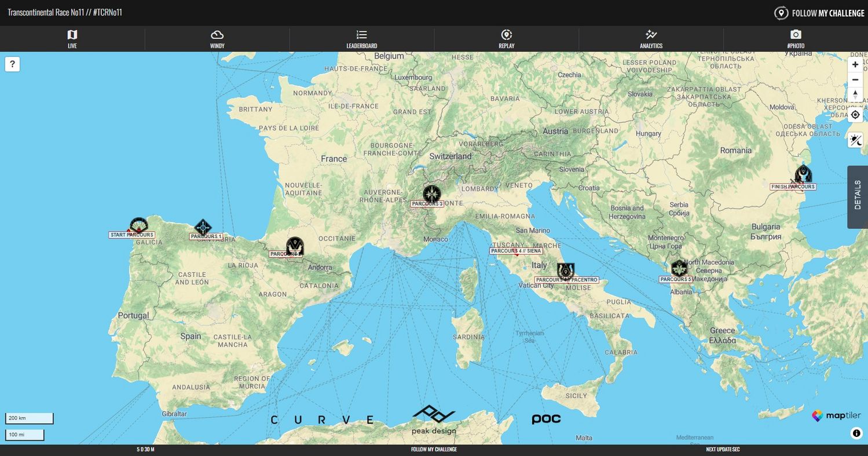
Task: Click the Follow My Challenge logo link
Action: click(x=819, y=13)
